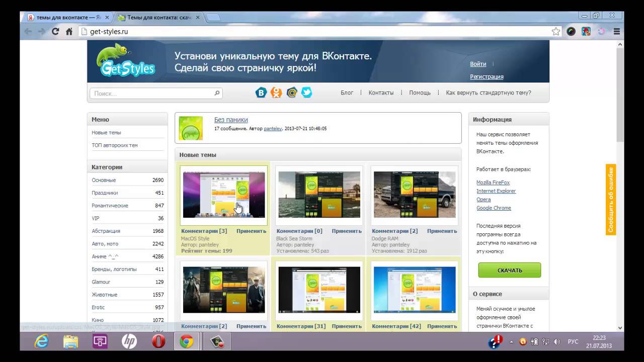This screenshot has height=362, width=644.
Task: Apply the Dodge RAM theme
Action: click(x=442, y=231)
